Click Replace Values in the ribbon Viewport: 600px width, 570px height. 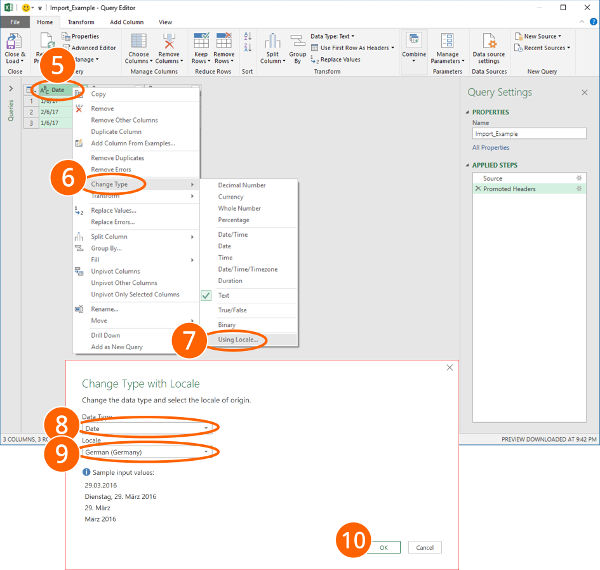(336, 60)
